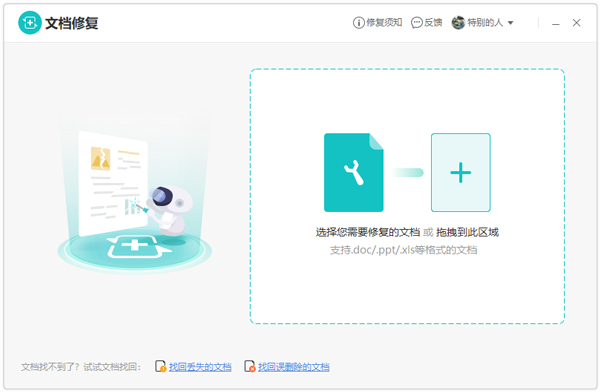Minimize the document repair window
Image resolution: width=600 pixels, height=392 pixels.
[x=556, y=24]
